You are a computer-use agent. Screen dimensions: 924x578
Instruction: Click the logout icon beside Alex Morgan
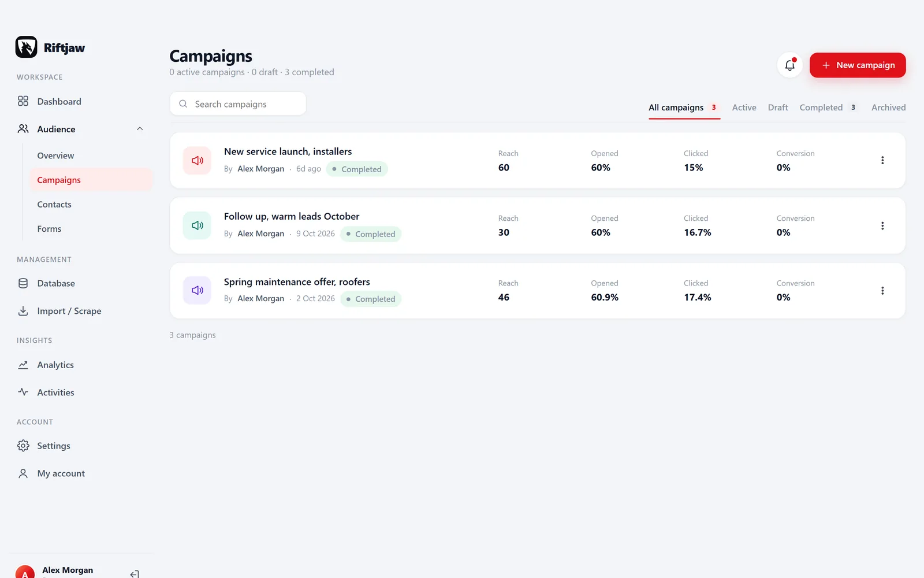(x=135, y=573)
